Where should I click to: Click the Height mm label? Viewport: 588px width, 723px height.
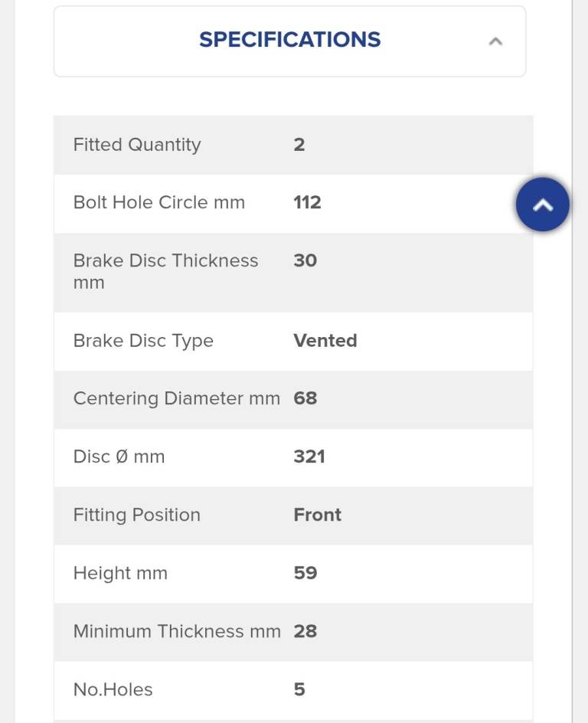pos(120,574)
